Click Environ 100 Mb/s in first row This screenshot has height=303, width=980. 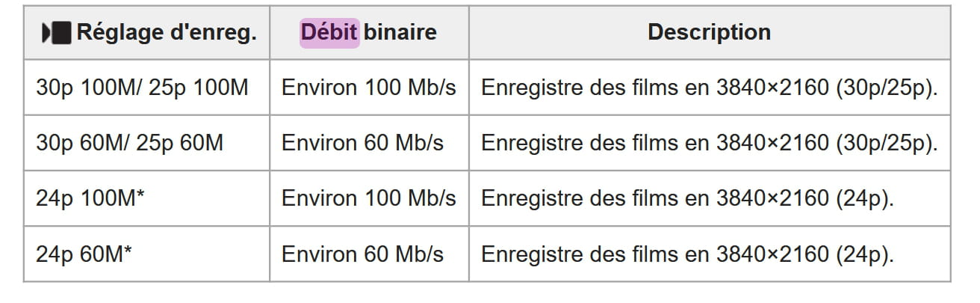pyautogui.click(x=368, y=88)
